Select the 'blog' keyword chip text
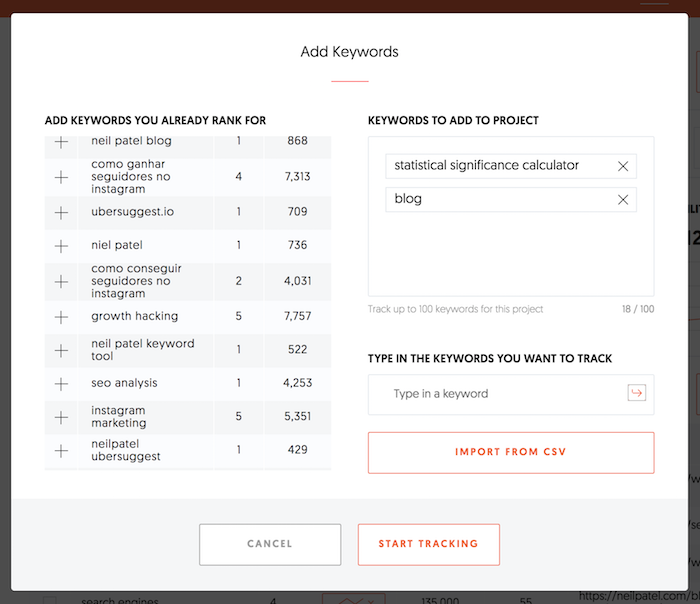The height and width of the screenshot is (604, 700). [408, 199]
